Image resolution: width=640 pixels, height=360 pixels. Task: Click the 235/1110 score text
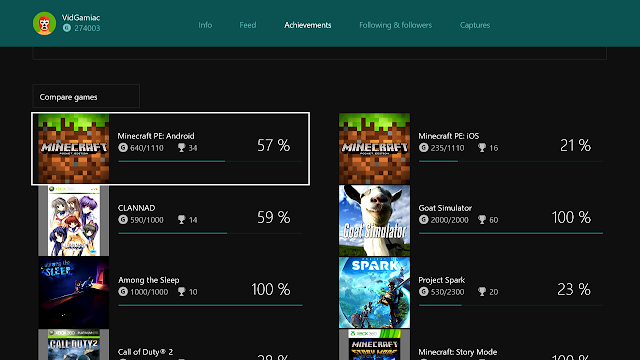(447, 148)
